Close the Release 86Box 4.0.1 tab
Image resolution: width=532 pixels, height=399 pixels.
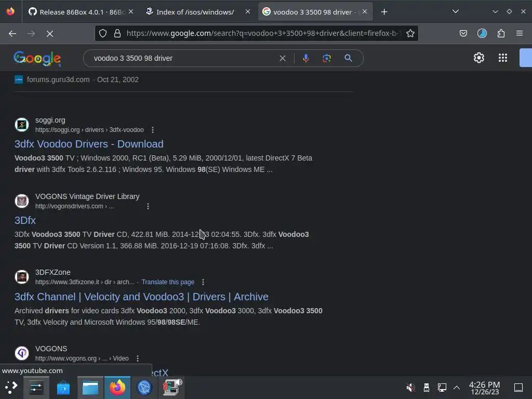(x=131, y=12)
